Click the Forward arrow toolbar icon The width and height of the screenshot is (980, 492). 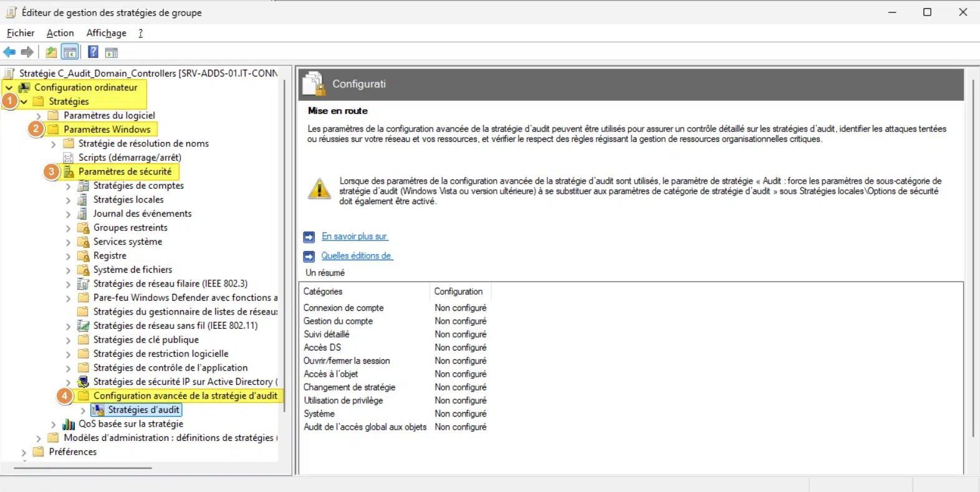(27, 52)
